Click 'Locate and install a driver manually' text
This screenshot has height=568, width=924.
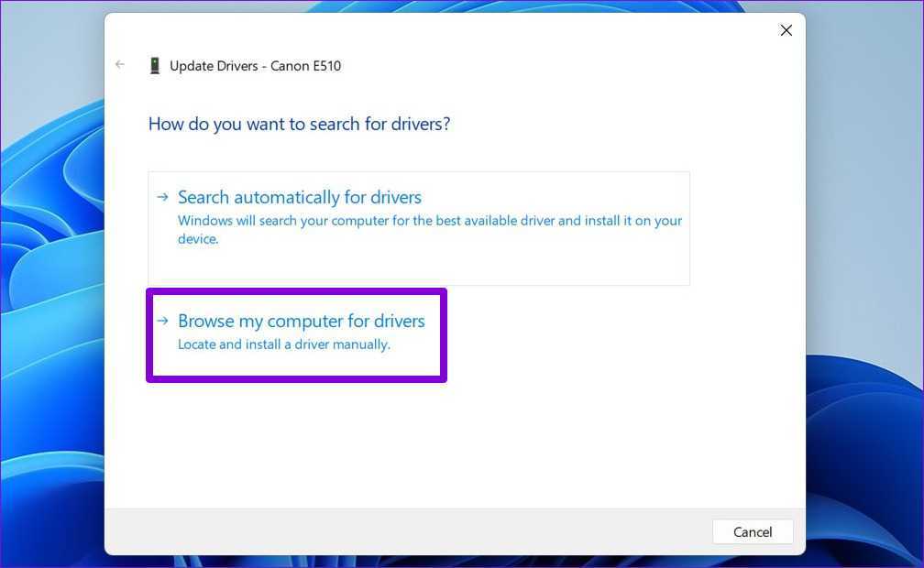283,344
